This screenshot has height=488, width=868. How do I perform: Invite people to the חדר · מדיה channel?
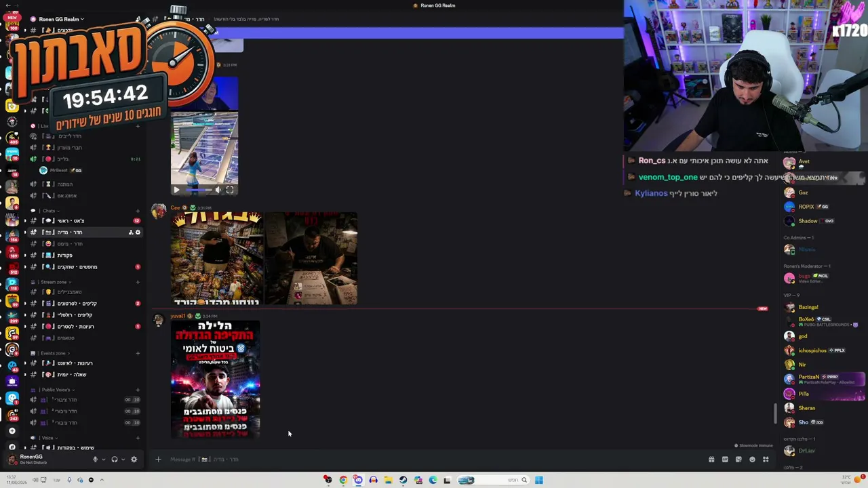(130, 232)
